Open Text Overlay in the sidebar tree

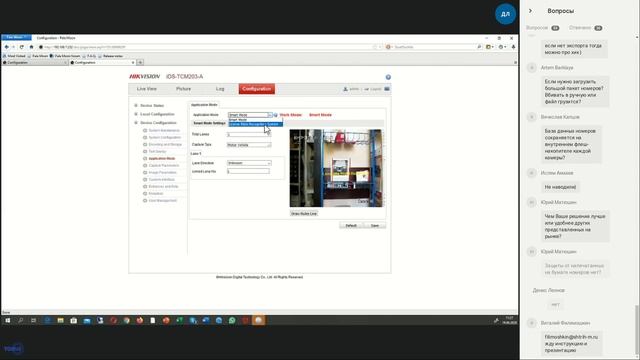tap(157, 151)
